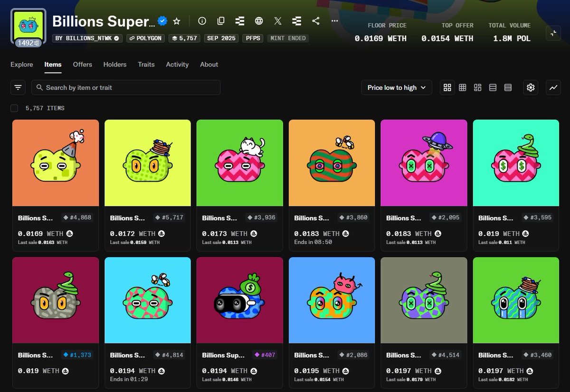Open the website globe icon
570x392 pixels.
coord(259,21)
